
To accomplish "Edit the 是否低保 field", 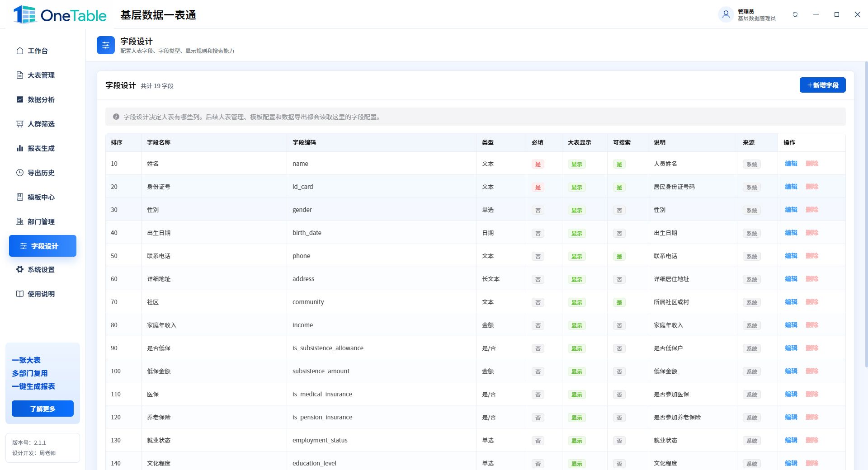I will pyautogui.click(x=791, y=348).
